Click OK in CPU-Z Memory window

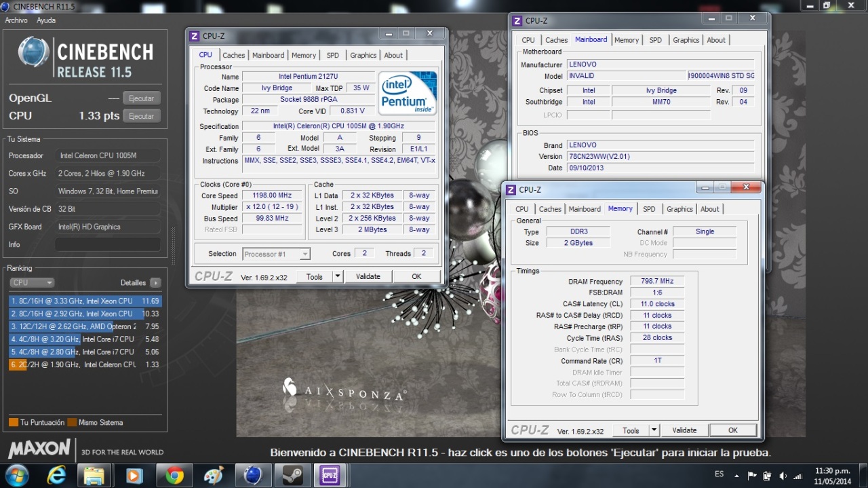click(732, 430)
